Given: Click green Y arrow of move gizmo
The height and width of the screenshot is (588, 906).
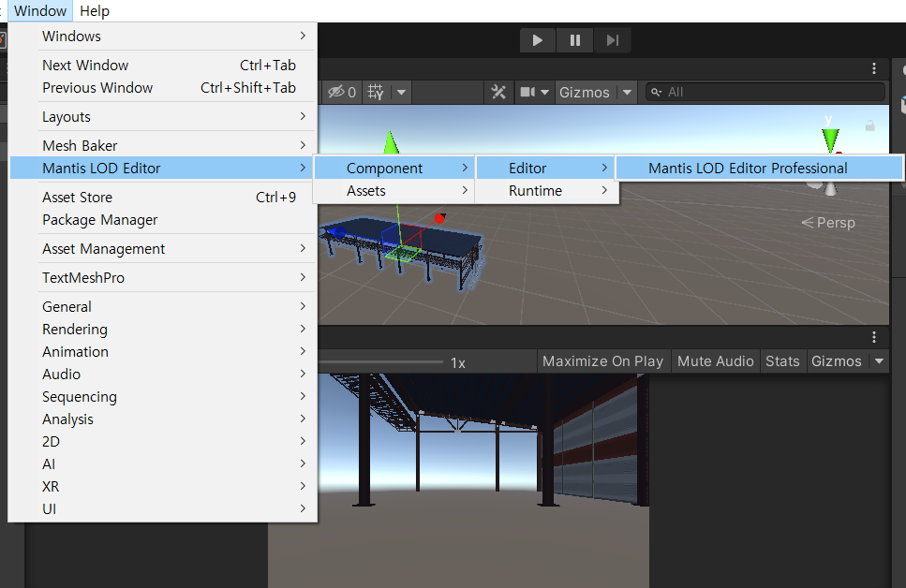Looking at the screenshot, I should pyautogui.click(x=392, y=142).
